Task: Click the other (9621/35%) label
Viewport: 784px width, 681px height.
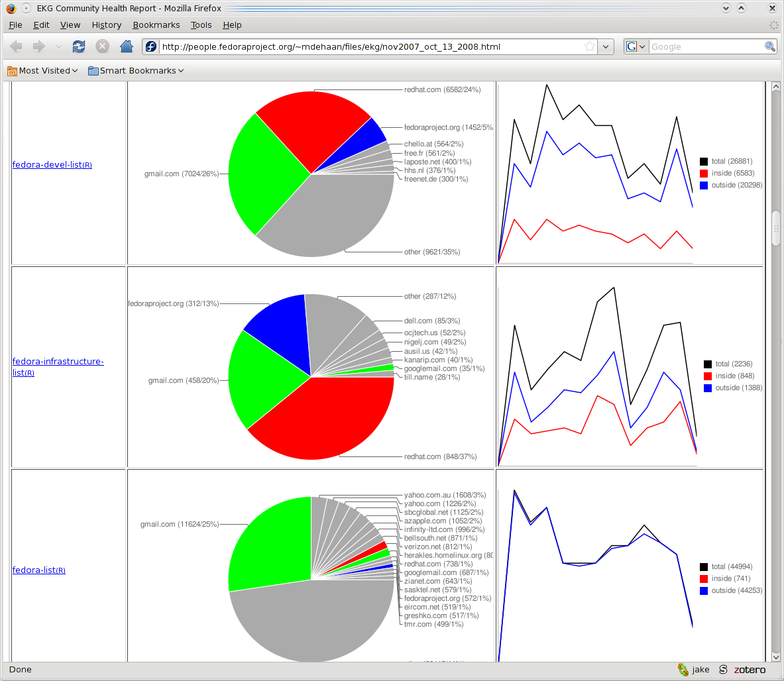Action: tap(432, 252)
